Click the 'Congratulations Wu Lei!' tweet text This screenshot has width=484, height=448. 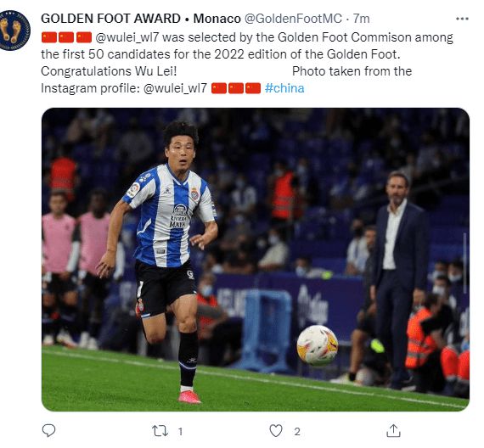coord(109,71)
